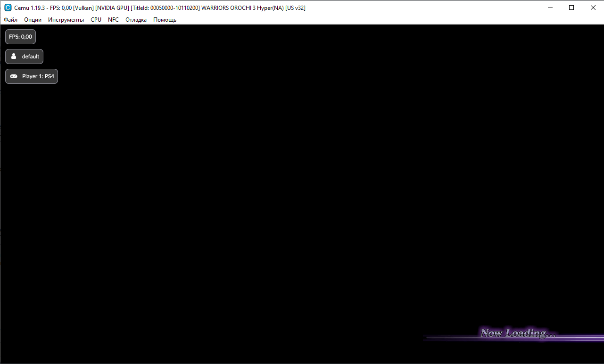
Task: Maximize the Cemu window
Action: [x=571, y=8]
